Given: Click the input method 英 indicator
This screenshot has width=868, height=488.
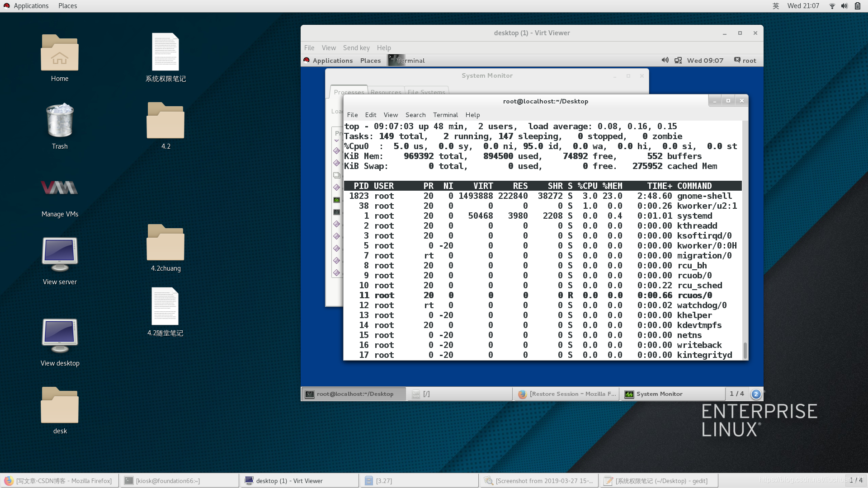Looking at the screenshot, I should pyautogui.click(x=776, y=6).
